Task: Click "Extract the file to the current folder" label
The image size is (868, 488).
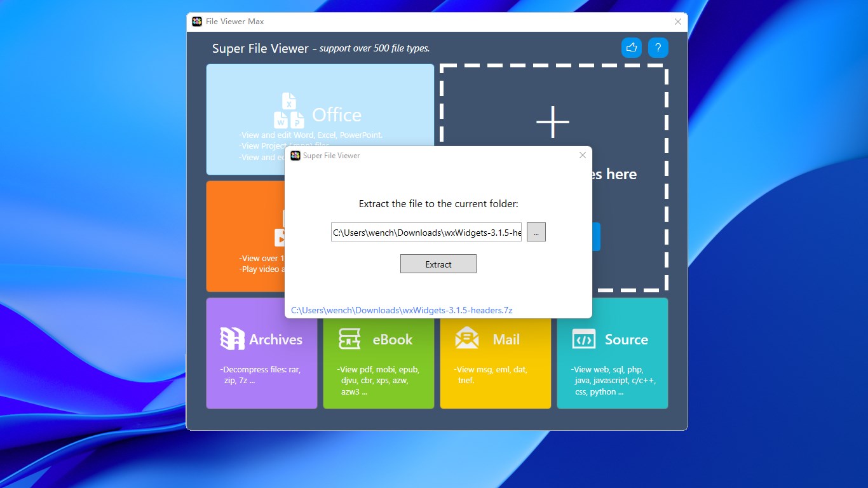Action: click(x=438, y=204)
